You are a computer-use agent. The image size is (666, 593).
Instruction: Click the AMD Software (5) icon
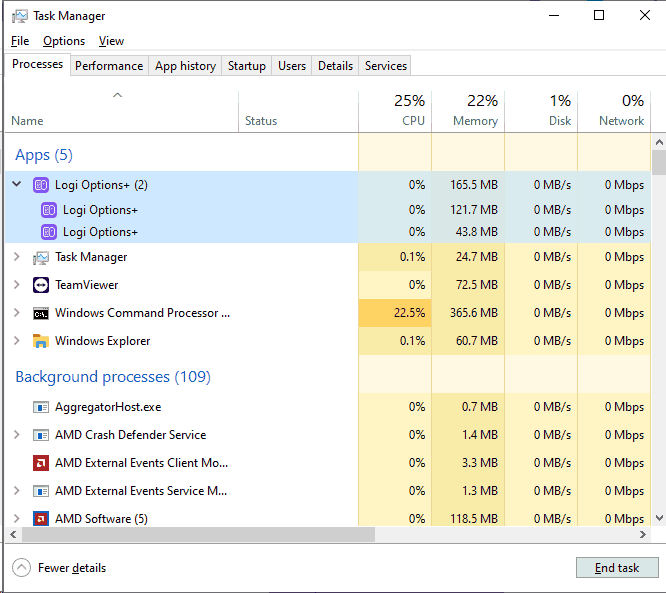tap(41, 519)
